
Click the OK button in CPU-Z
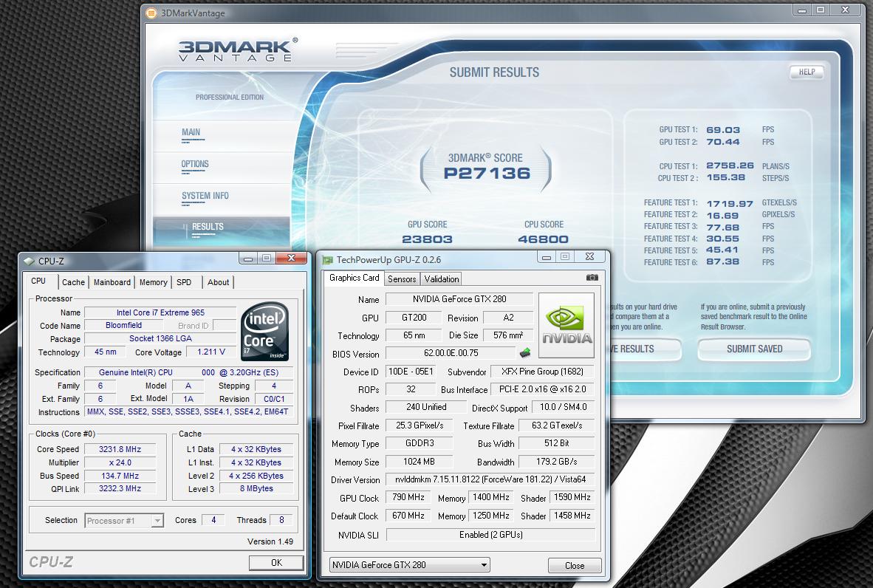(276, 562)
